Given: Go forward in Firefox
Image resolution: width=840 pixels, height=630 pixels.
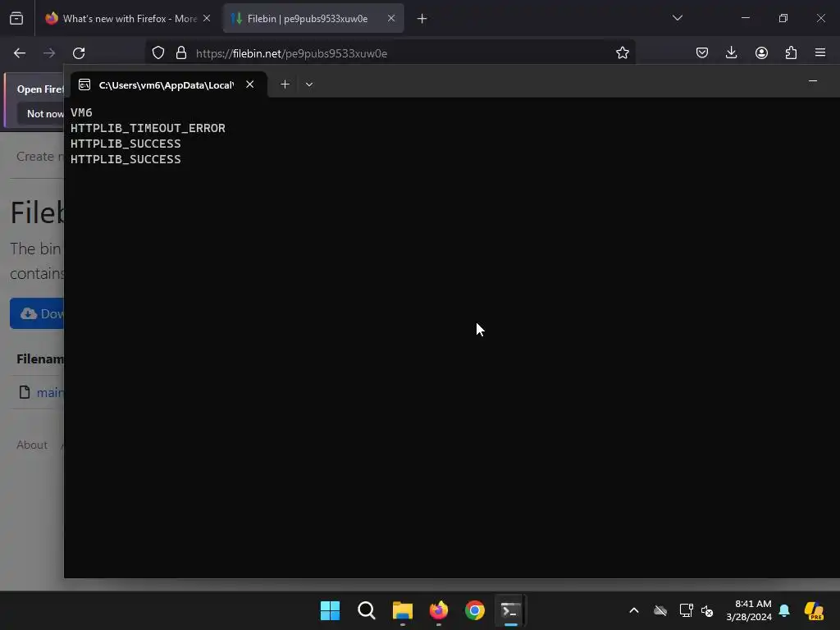Looking at the screenshot, I should click(49, 53).
